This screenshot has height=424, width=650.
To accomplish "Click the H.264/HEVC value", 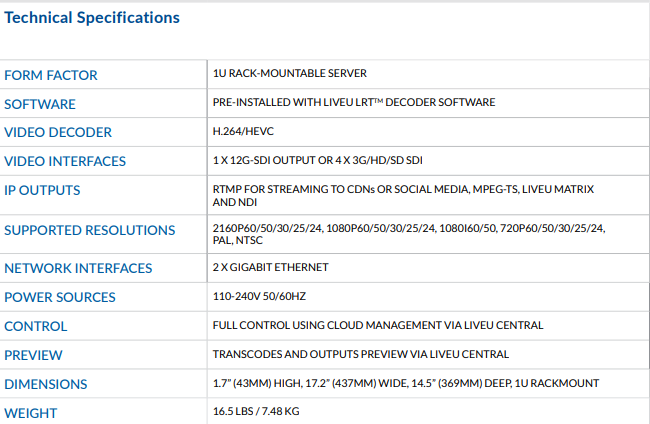I will (x=243, y=131).
